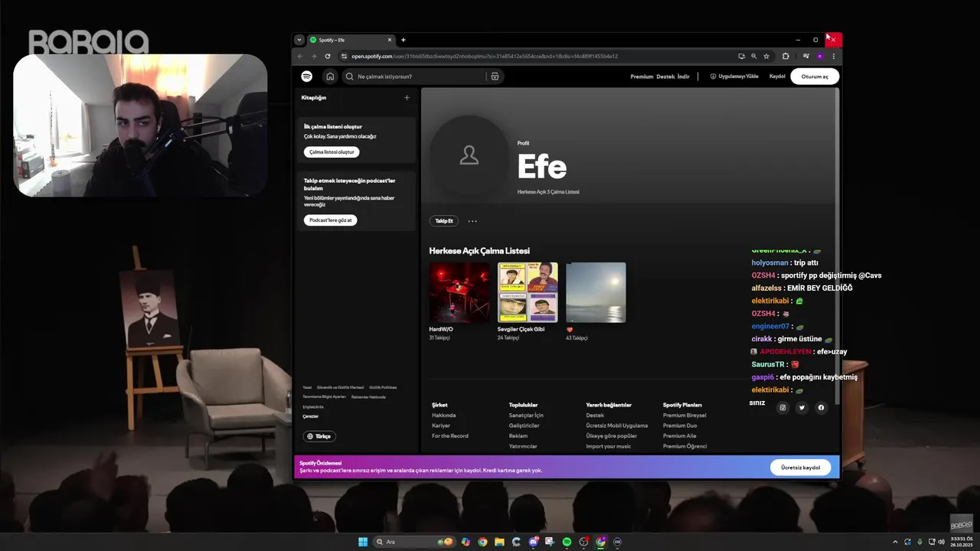Click install app icon in address bar

[x=741, y=56]
